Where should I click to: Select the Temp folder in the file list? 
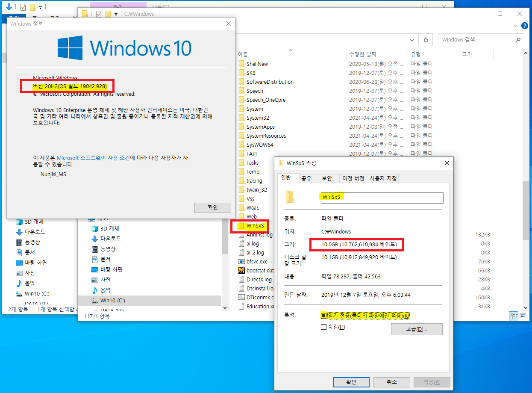253,171
